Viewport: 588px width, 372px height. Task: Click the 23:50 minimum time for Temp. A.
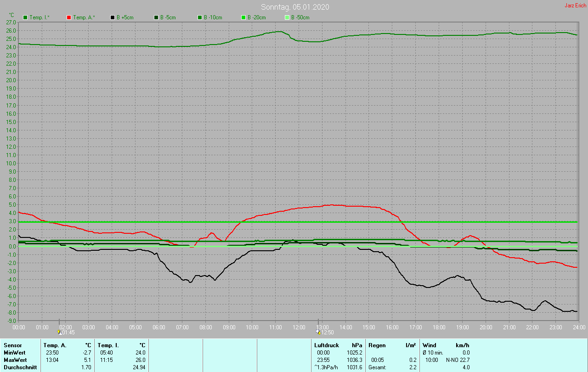(52, 352)
